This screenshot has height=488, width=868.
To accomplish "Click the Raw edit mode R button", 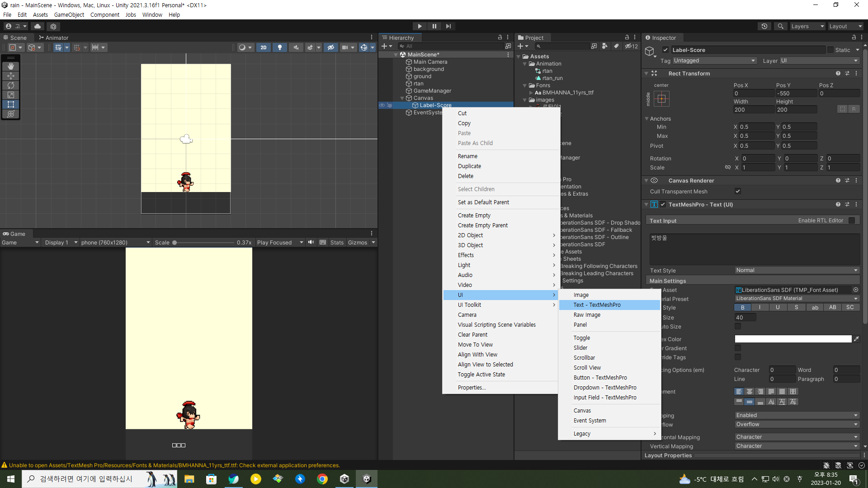I will click(x=854, y=109).
